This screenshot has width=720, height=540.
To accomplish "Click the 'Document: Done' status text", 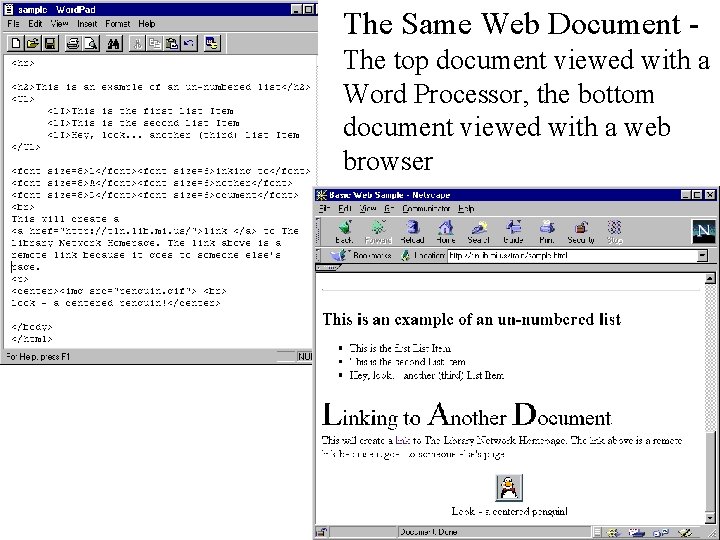I will pos(429,532).
